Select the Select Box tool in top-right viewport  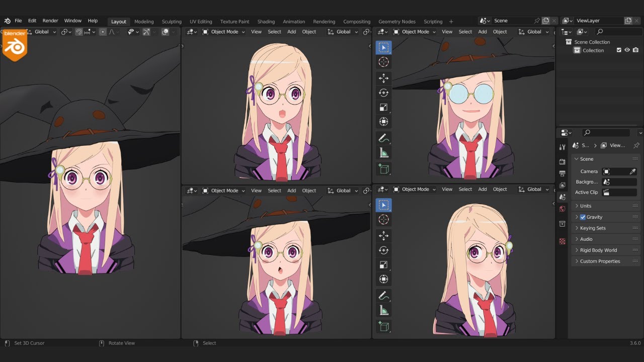383,48
